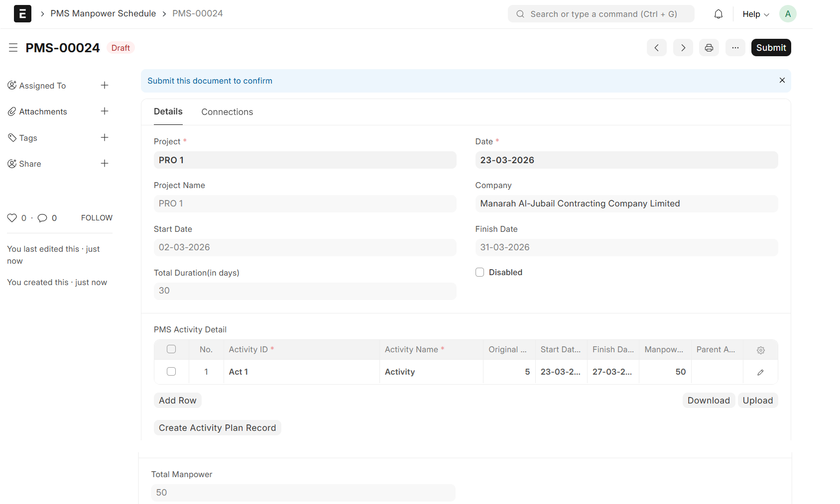Open the three-dots more actions menu

click(735, 48)
